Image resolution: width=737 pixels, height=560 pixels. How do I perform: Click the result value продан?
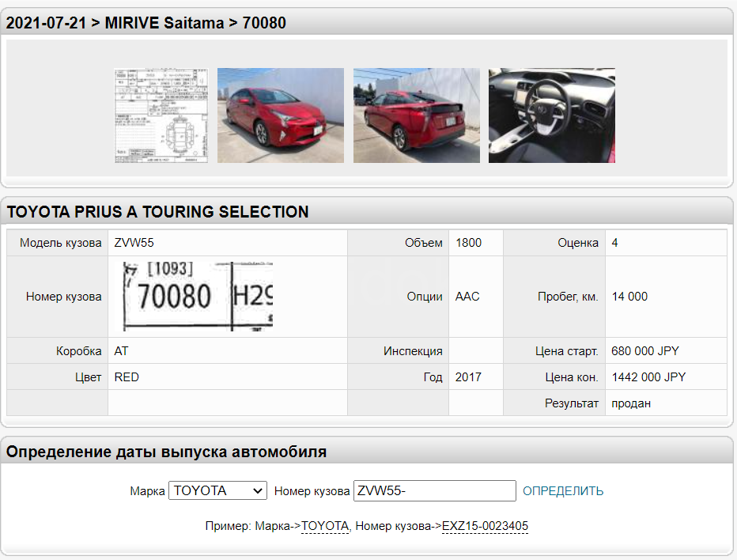click(631, 403)
